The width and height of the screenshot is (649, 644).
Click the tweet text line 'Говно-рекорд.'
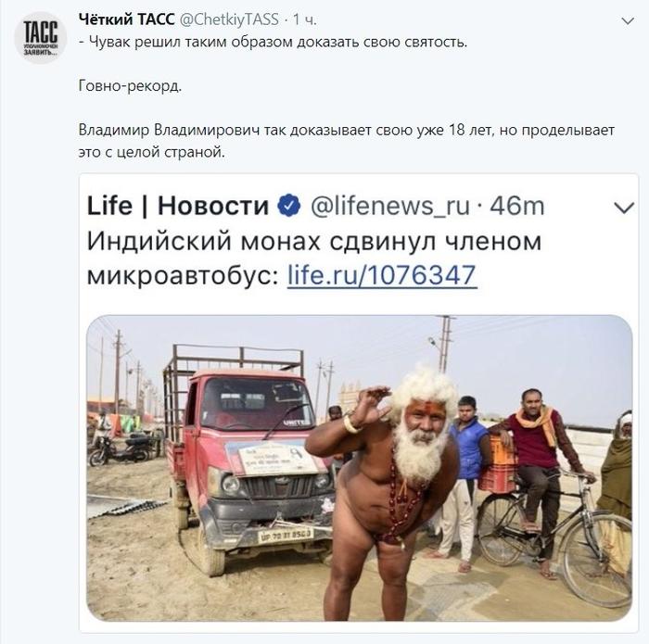pyautogui.click(x=130, y=86)
